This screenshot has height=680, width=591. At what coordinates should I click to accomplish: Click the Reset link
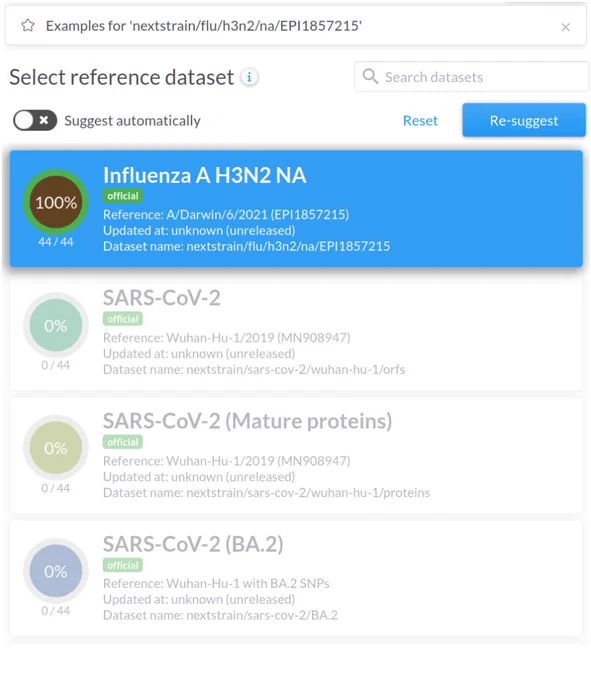pyautogui.click(x=420, y=121)
